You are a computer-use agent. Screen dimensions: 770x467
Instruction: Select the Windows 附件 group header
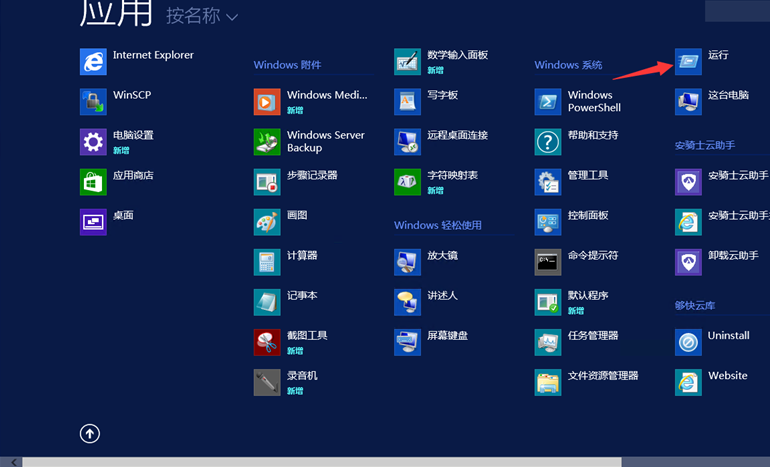point(287,65)
